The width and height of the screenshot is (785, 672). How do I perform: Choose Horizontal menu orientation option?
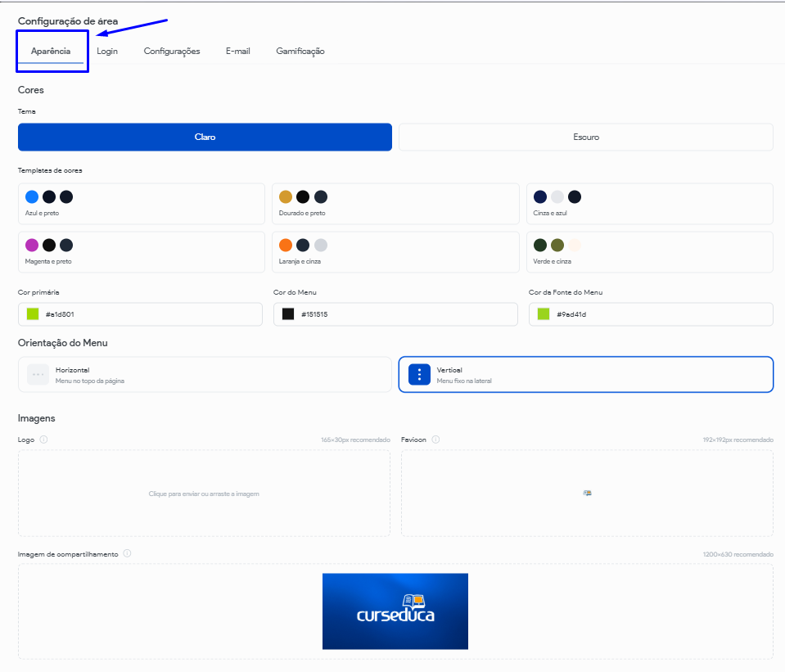(x=205, y=375)
